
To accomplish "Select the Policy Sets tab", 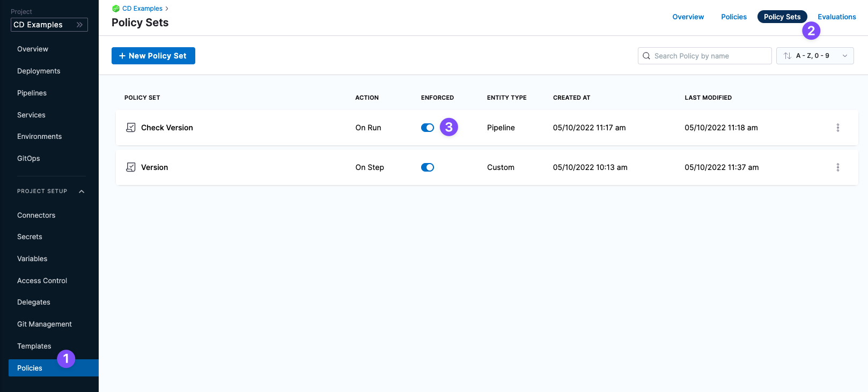I will pos(782,17).
